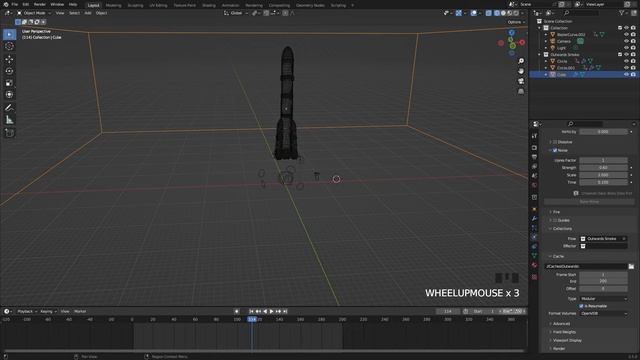Open the Scene properties tab
This screenshot has height=360, width=640.
point(534,176)
